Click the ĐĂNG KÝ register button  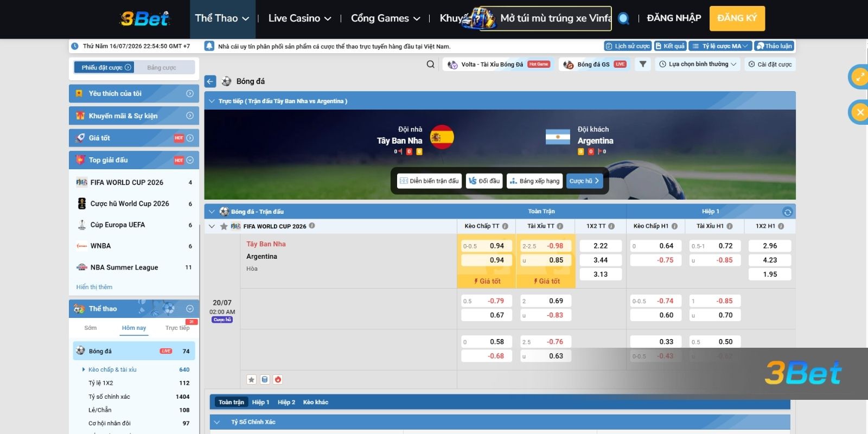pos(737,18)
